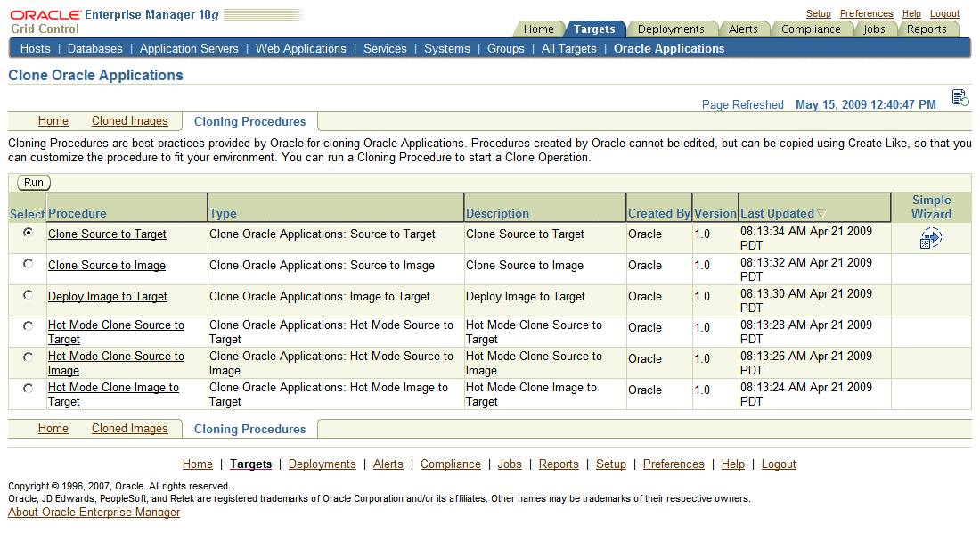Click the Run button
Viewport: 980px width, 534px height.
point(34,183)
